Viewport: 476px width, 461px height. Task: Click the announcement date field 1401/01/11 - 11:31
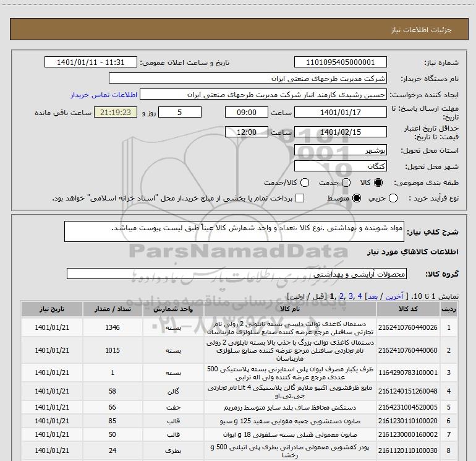(91, 62)
